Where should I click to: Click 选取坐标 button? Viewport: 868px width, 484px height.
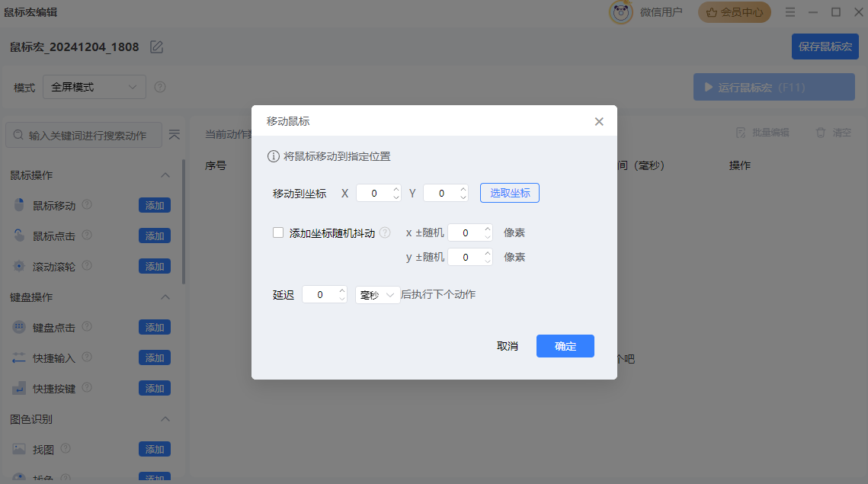(509, 193)
